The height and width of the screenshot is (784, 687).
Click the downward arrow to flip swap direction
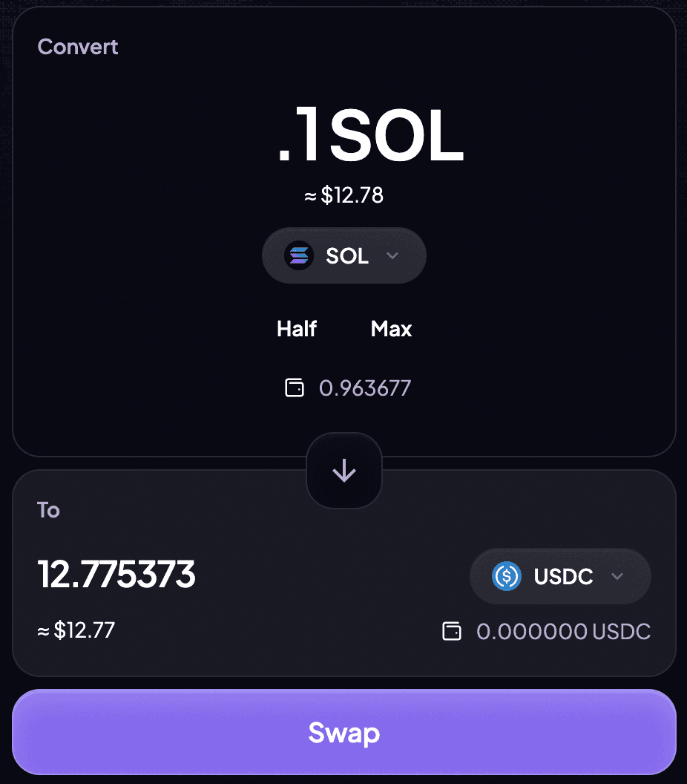[343, 471]
